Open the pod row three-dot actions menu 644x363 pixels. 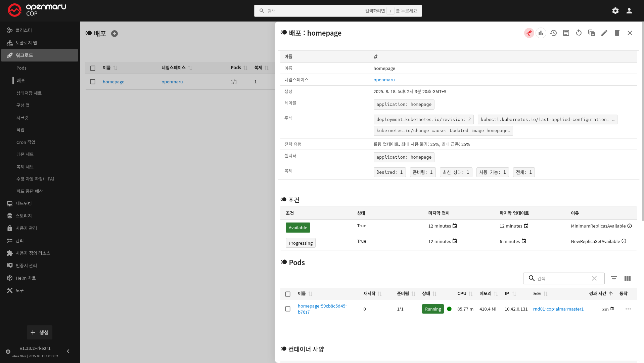click(628, 309)
